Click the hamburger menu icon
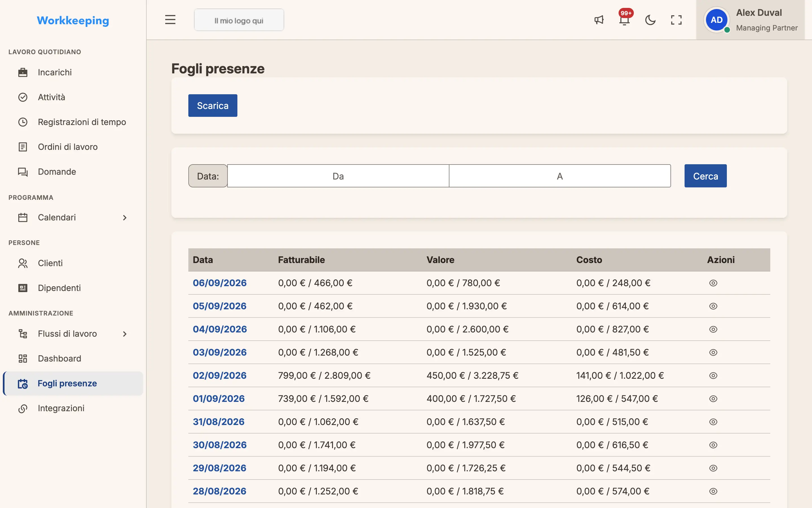The height and width of the screenshot is (508, 812). pos(170,20)
